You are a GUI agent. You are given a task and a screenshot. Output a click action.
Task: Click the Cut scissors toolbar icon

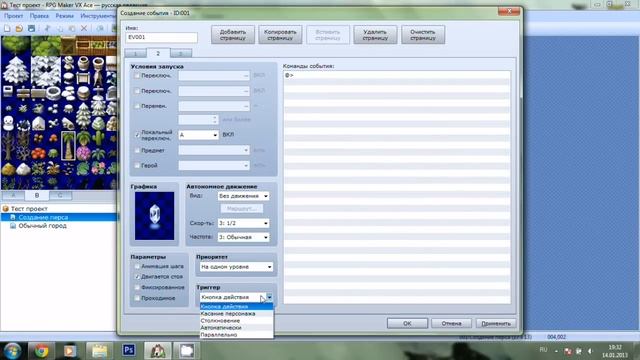tap(47, 28)
